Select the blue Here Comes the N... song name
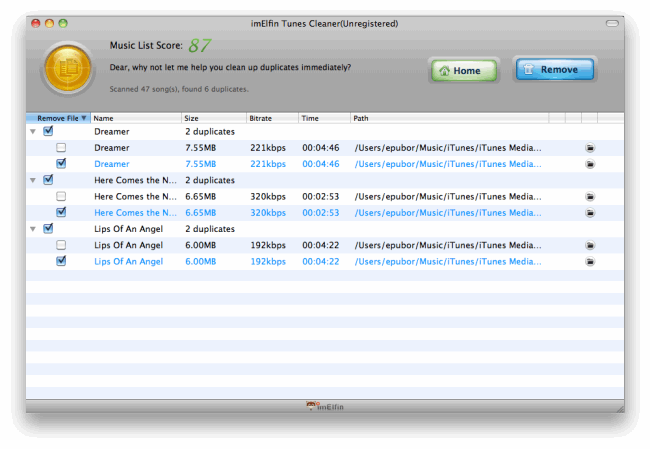This screenshot has width=650, height=449. coord(136,213)
